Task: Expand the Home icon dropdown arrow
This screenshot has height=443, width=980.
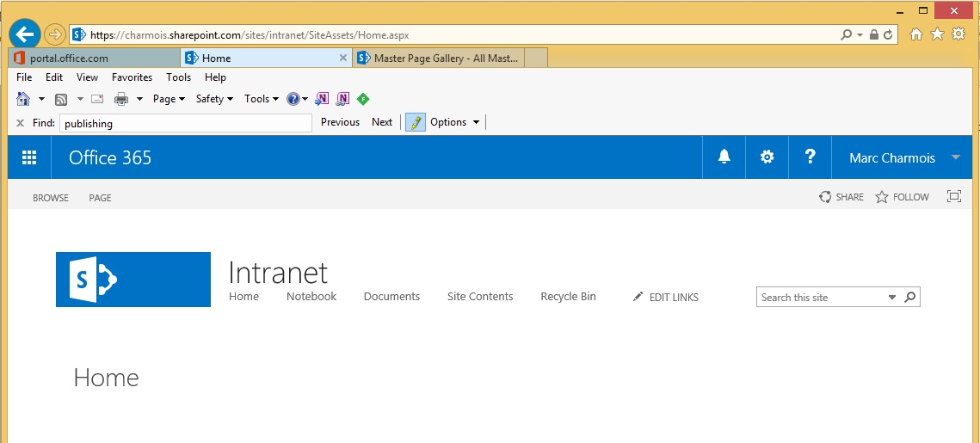Action: click(42, 99)
